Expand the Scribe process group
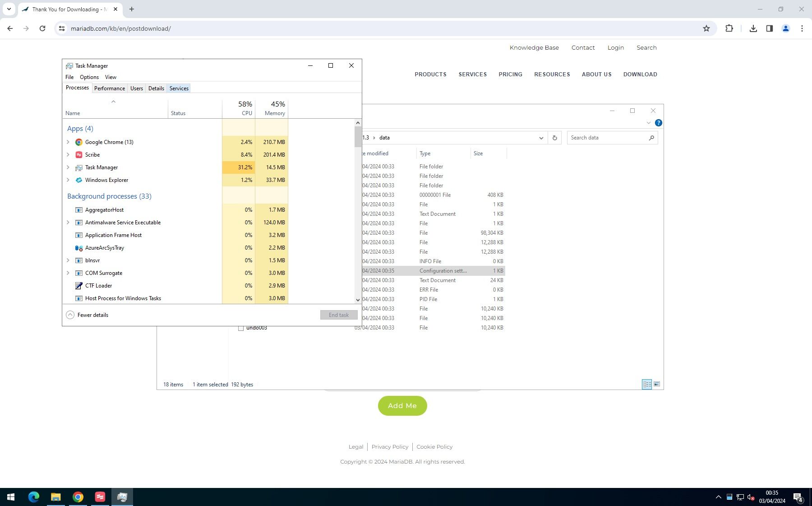 (68, 155)
